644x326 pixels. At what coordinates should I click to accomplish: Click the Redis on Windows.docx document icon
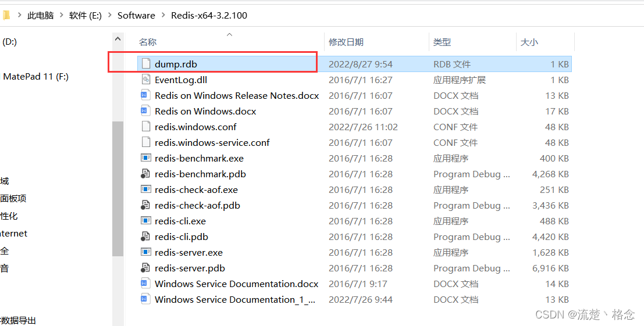point(145,111)
